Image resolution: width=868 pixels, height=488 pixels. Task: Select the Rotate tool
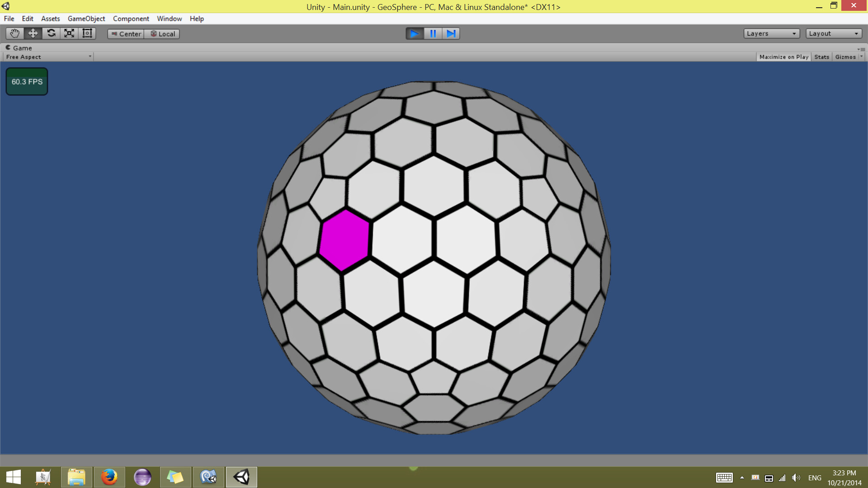coord(51,33)
